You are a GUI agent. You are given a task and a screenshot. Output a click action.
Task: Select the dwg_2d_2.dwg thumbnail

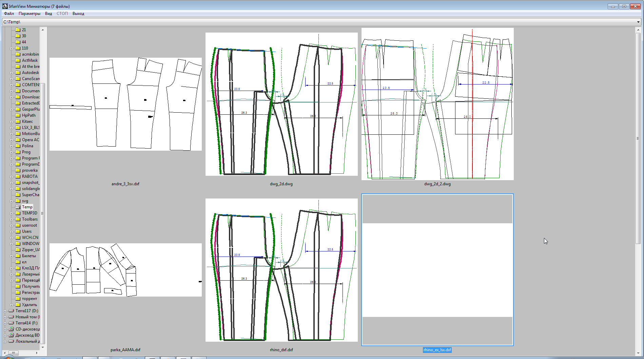437,104
